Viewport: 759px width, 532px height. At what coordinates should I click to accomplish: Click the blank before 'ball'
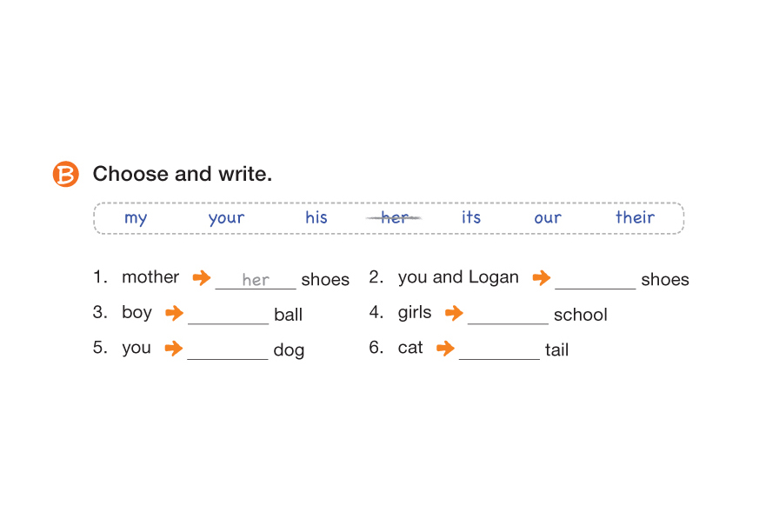(x=228, y=315)
